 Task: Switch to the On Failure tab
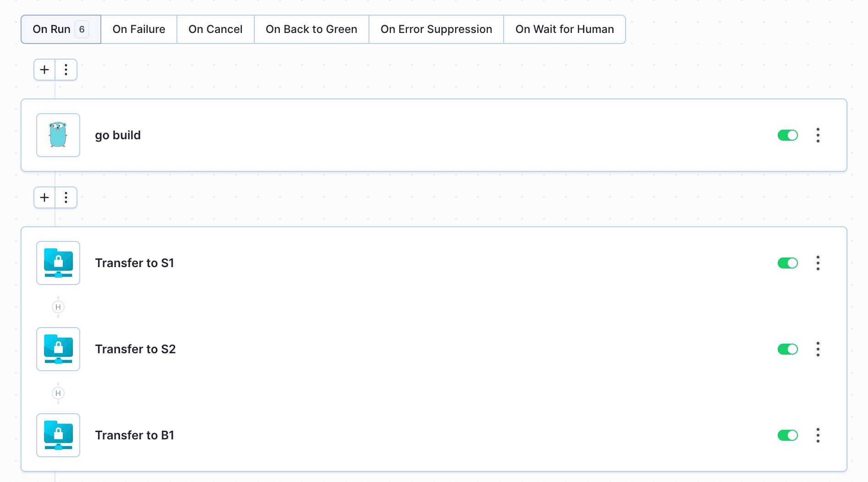[139, 29]
